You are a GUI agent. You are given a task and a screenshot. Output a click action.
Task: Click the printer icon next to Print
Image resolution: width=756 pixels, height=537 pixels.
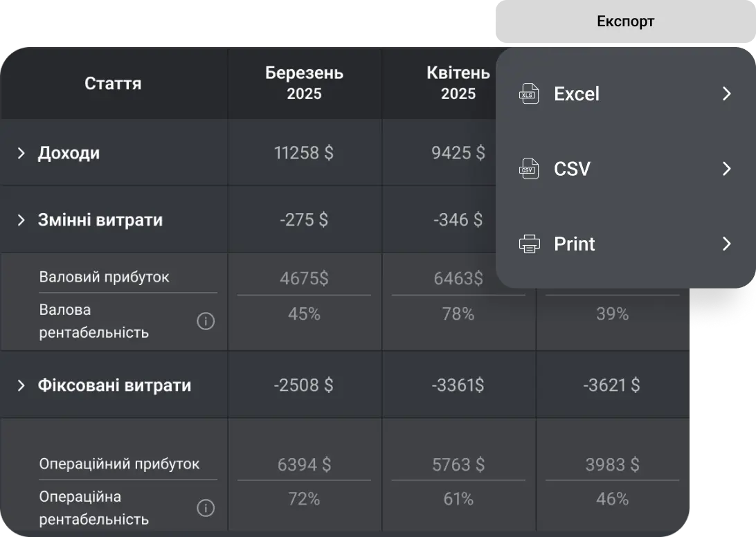click(x=529, y=244)
